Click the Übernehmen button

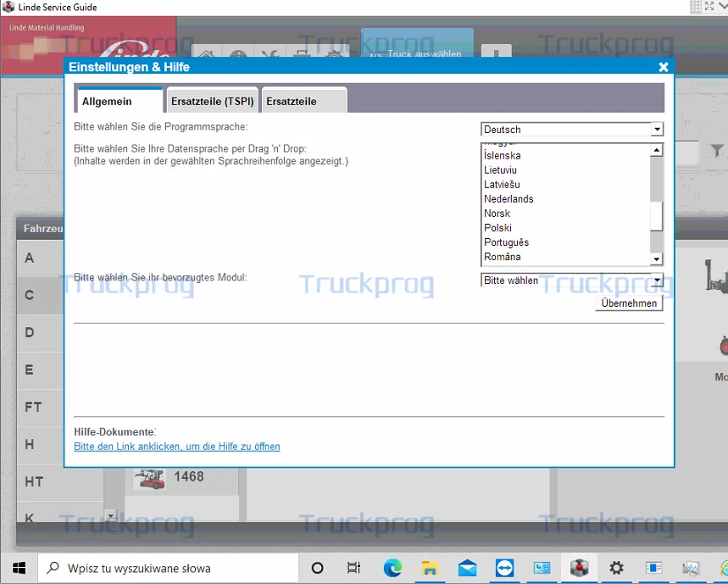(629, 303)
